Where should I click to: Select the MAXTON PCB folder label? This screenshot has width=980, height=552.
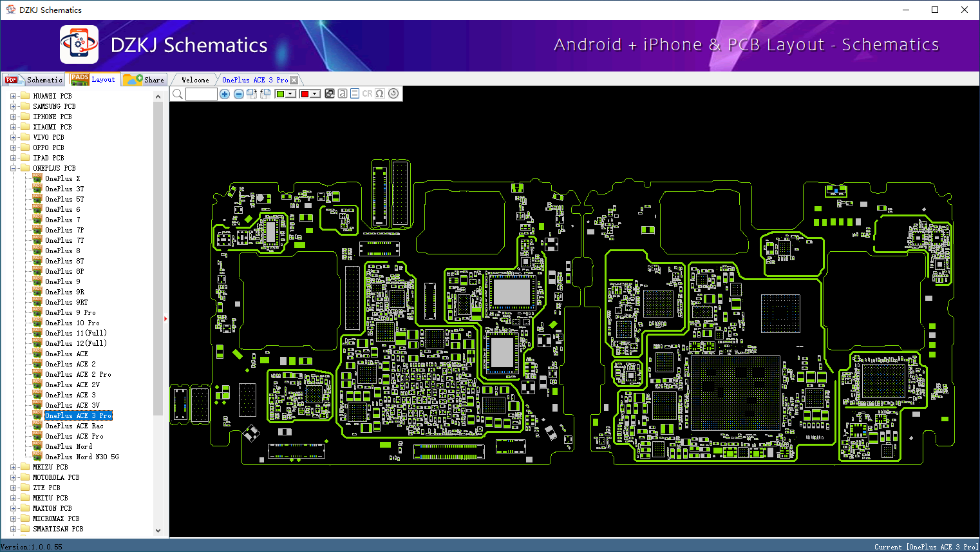coord(52,508)
